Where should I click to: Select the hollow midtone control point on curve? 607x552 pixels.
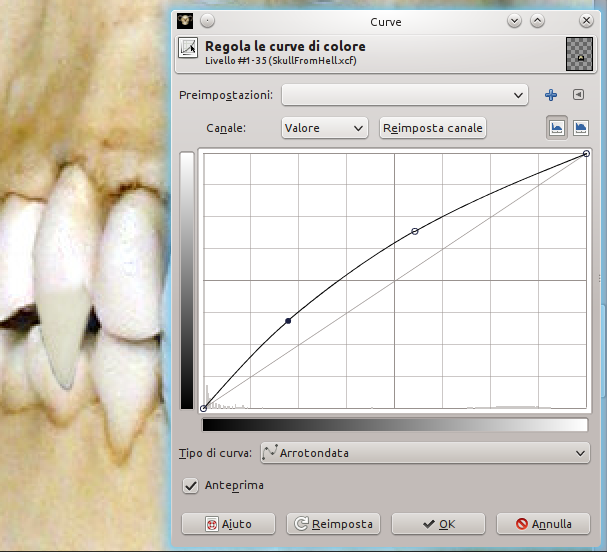(415, 231)
